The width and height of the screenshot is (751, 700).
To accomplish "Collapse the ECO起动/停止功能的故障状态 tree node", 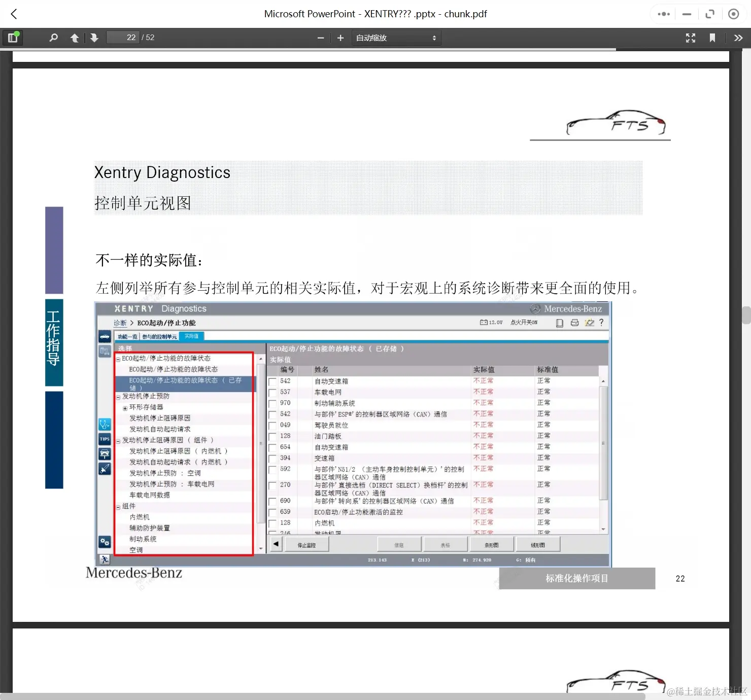I will [118, 359].
